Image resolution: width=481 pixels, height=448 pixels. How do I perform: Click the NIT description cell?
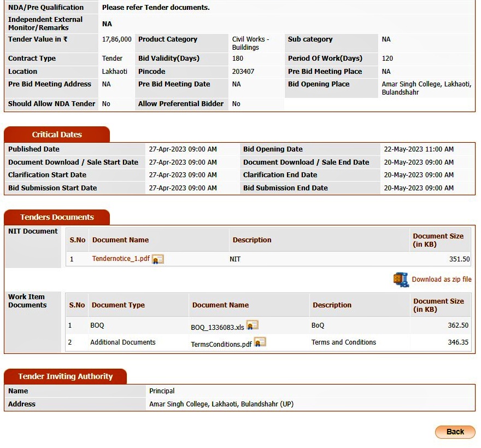pyautogui.click(x=235, y=259)
